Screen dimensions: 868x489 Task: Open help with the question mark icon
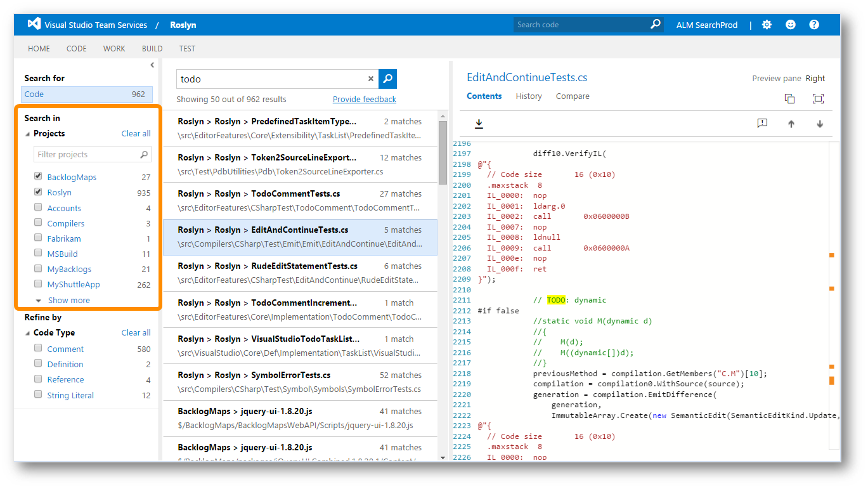point(813,24)
